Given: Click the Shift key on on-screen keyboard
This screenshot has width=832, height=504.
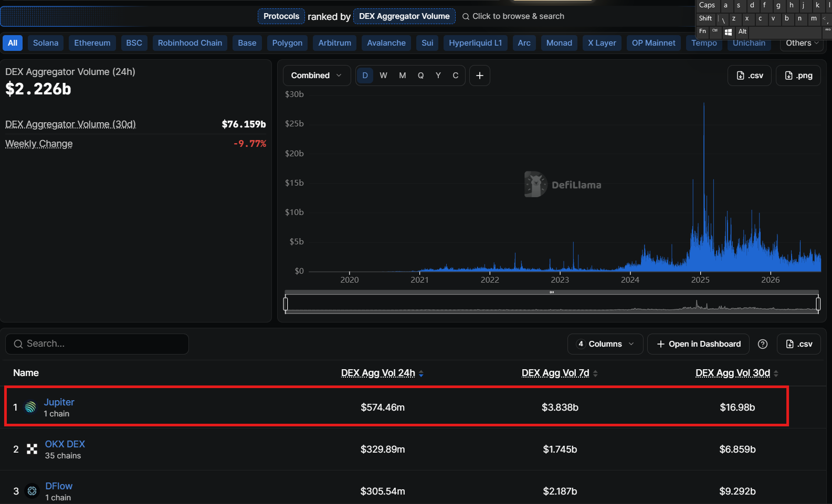Looking at the screenshot, I should coord(705,18).
